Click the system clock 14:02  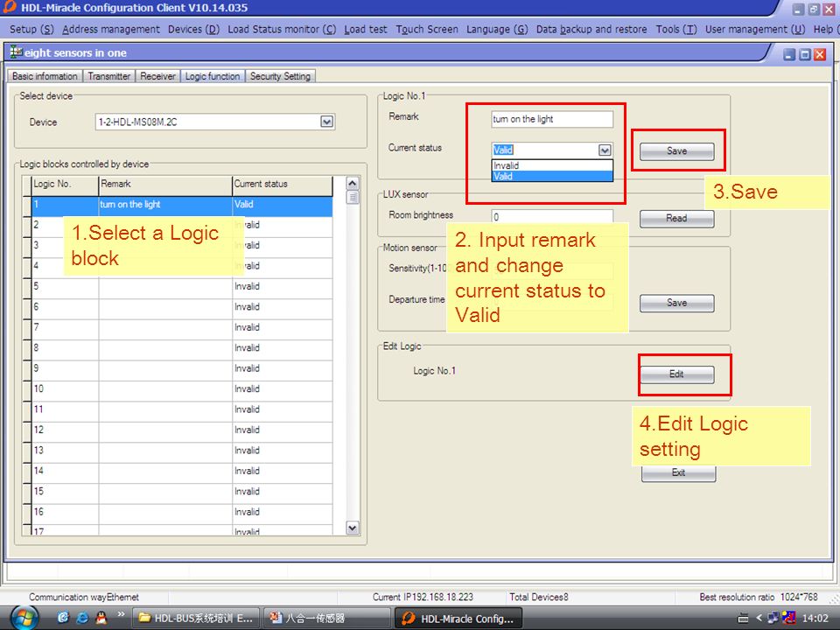point(815,619)
